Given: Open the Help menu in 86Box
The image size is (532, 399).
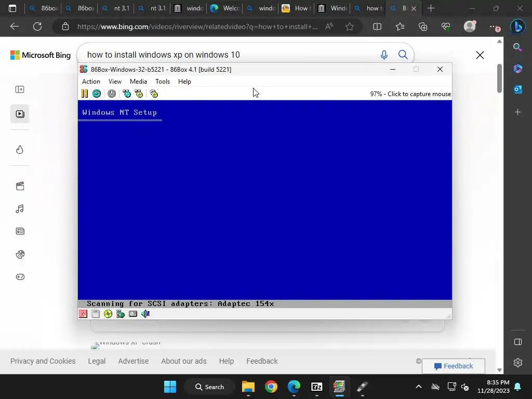Looking at the screenshot, I should 184,82.
